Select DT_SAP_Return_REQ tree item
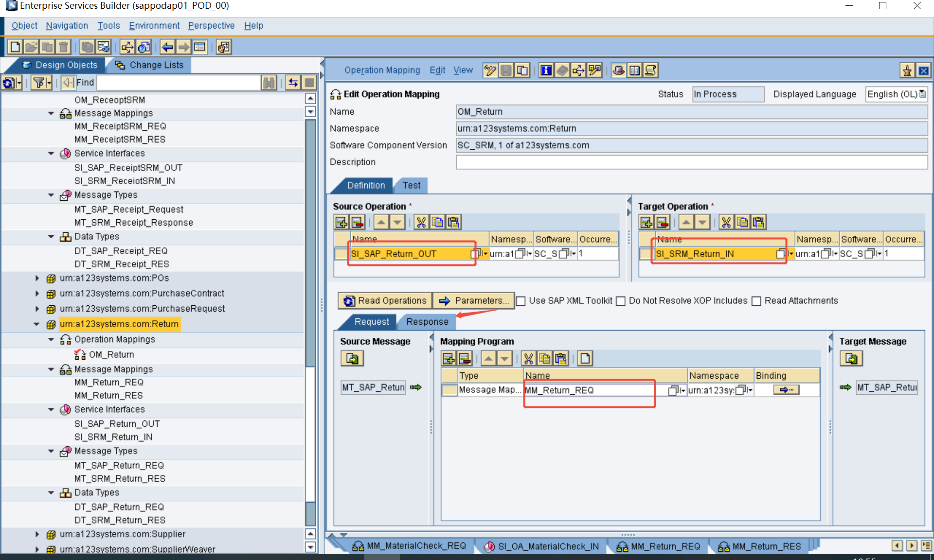The image size is (934, 560). pyautogui.click(x=119, y=507)
